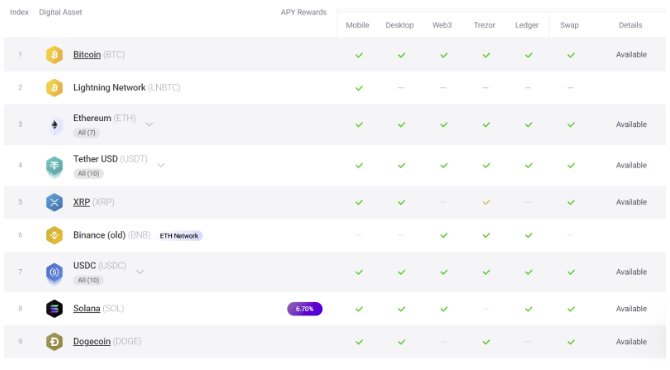Screen dimensions: 670x370
Task: Click the USDC asset name
Action: 85,265
